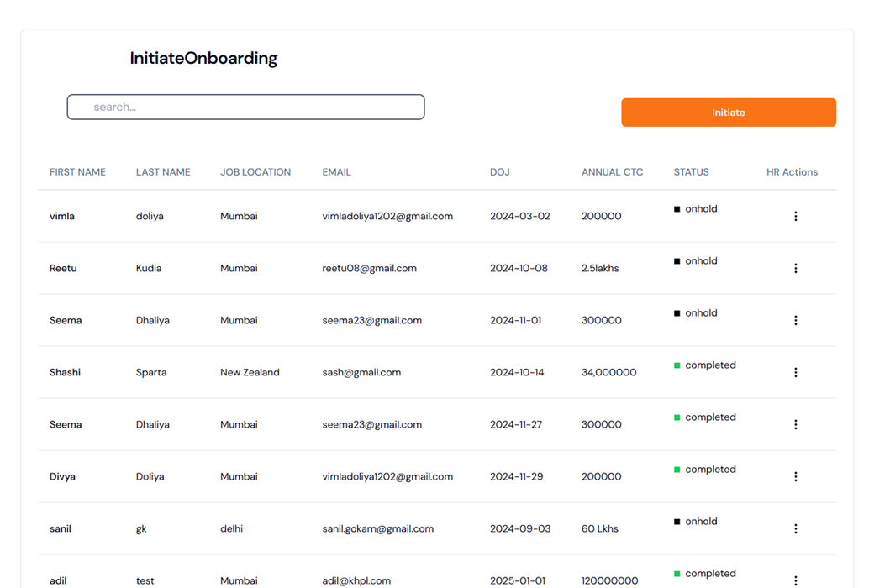Select first name Reetu
Screen dimensions: 869x588
click(63, 268)
